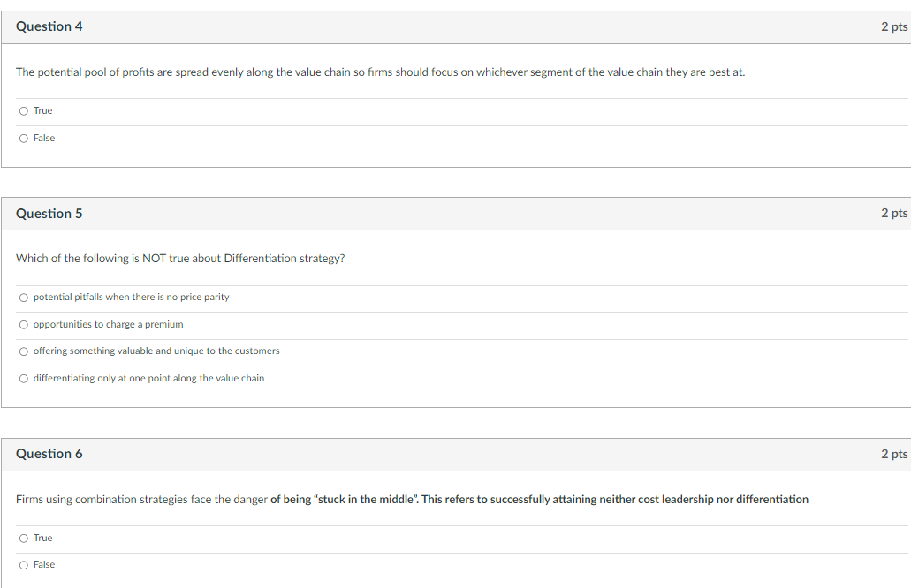Click the Question 4 statement about profit pools
Screen dimensions: 911x588
click(380, 72)
